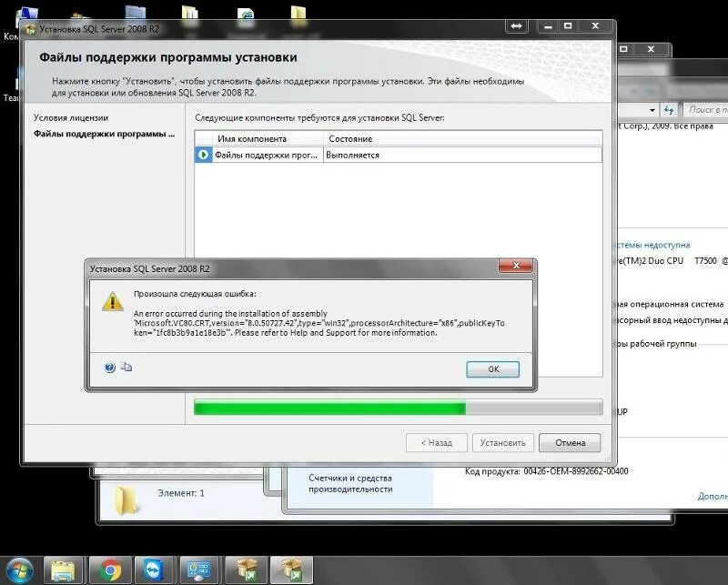This screenshot has width=728, height=585.
Task: Click the 'Выполняется' status cell
Action: tap(462, 155)
